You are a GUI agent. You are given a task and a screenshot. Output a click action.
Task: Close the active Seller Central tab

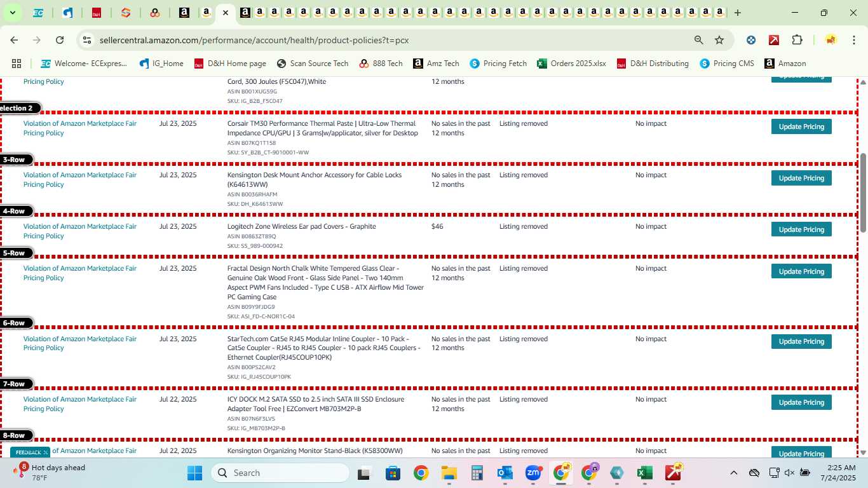pos(225,13)
